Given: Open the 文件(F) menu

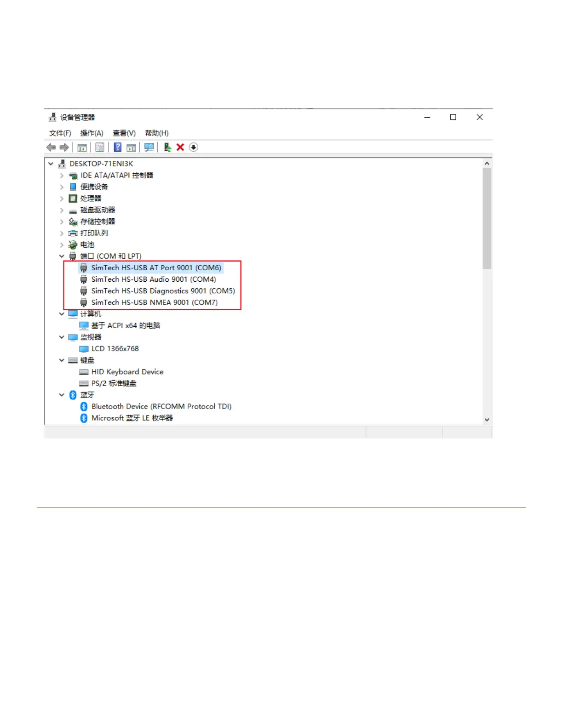Looking at the screenshot, I should [60, 133].
